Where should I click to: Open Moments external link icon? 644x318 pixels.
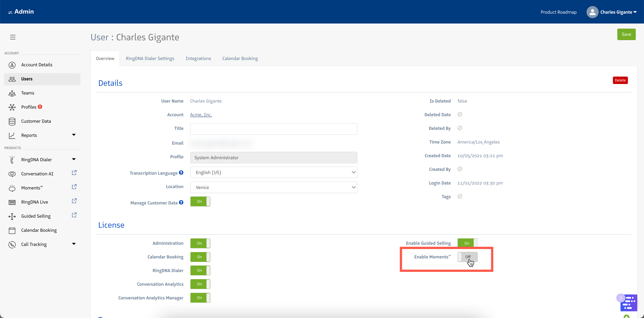[x=74, y=187]
